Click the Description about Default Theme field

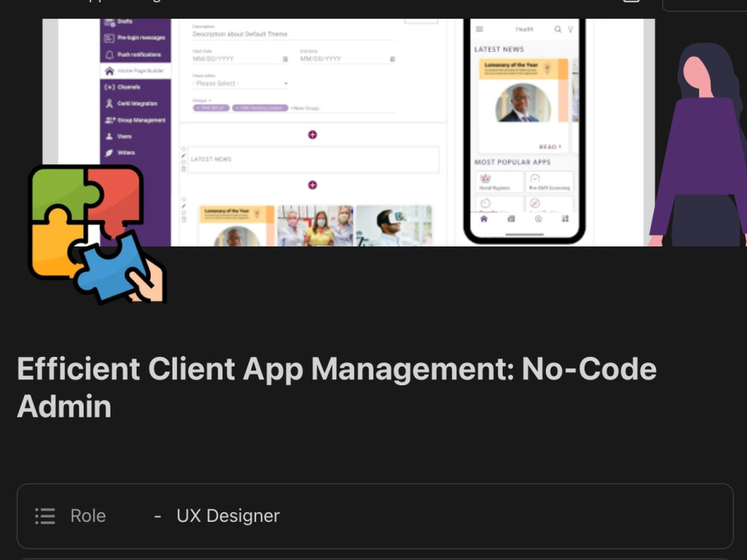294,34
